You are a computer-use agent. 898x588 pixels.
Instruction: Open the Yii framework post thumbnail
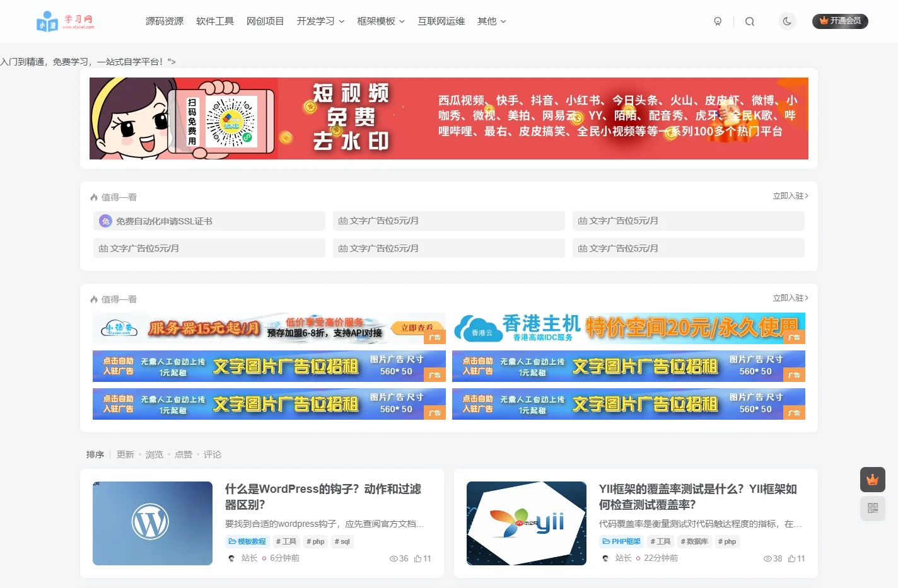527,523
